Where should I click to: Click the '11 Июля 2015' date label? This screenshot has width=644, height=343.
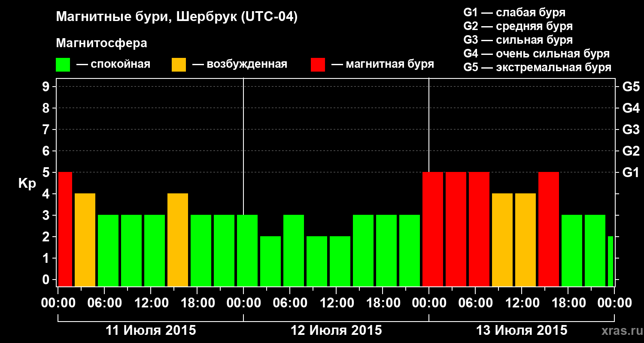point(151,331)
